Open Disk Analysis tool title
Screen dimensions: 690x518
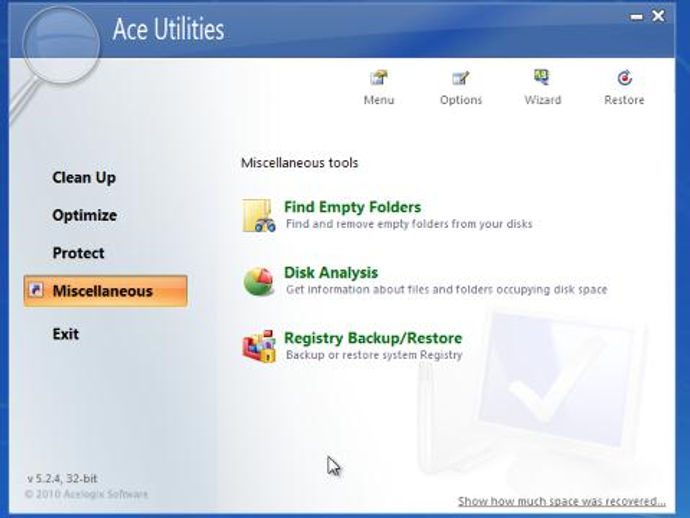point(331,272)
